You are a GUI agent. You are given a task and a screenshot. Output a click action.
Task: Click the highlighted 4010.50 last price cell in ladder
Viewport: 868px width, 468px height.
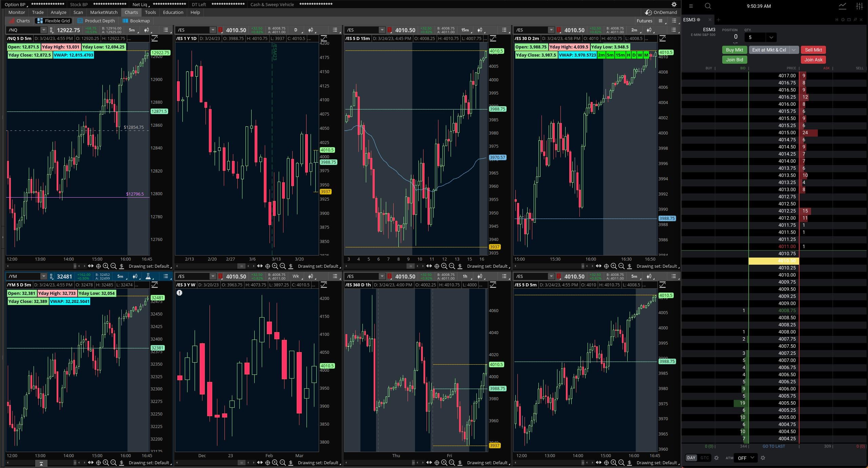774,261
